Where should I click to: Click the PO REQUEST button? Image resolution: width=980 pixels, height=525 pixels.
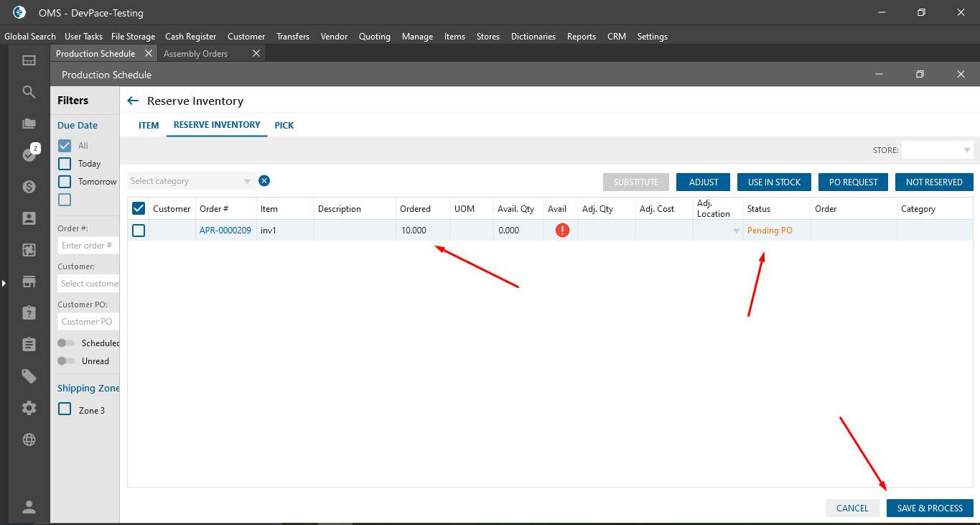853,182
